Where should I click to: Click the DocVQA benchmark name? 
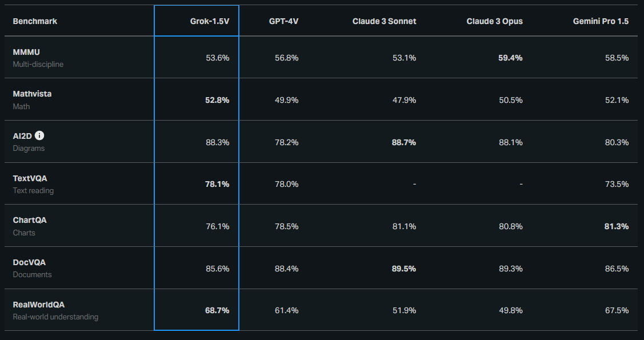pyautogui.click(x=29, y=262)
